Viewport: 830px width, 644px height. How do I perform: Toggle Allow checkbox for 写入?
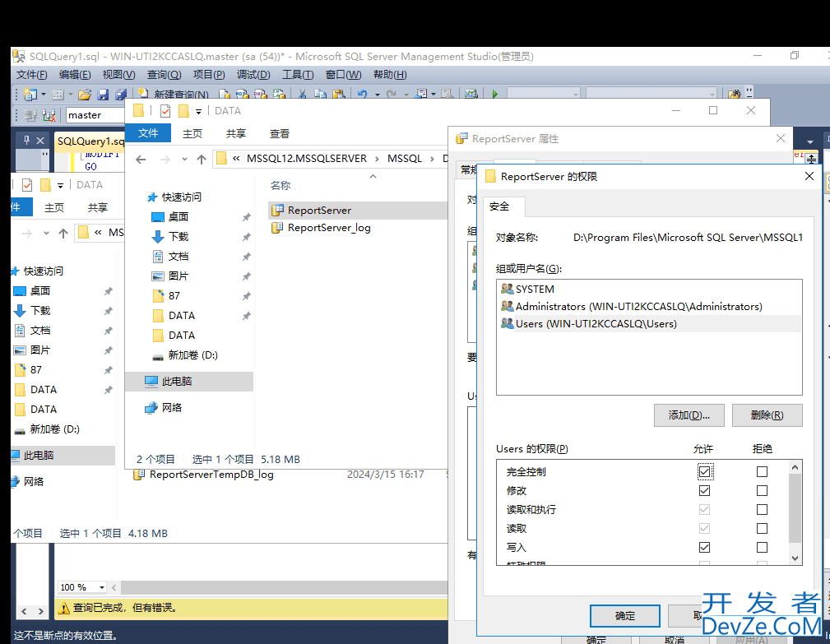[704, 547]
